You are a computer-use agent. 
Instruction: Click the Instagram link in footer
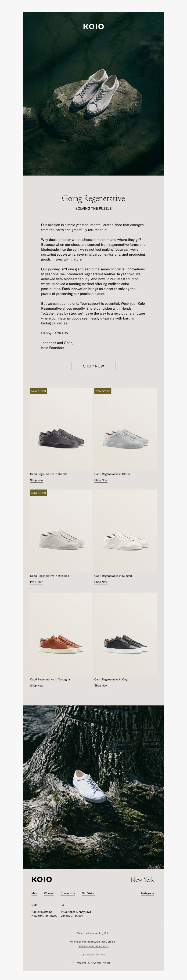(147, 893)
